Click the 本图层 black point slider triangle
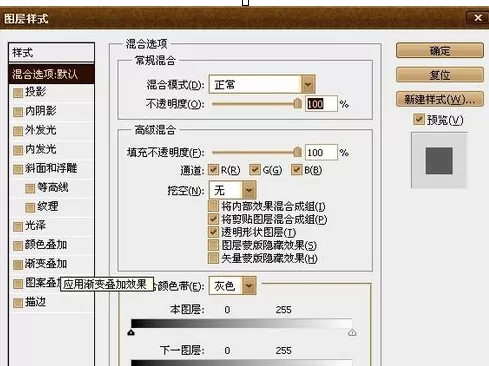Screen dimensions: 489x366 (131, 333)
